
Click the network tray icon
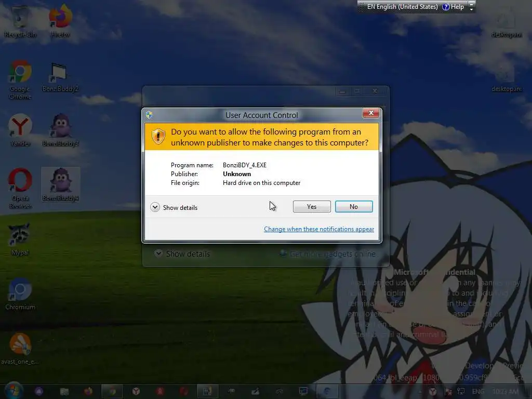[x=461, y=392]
